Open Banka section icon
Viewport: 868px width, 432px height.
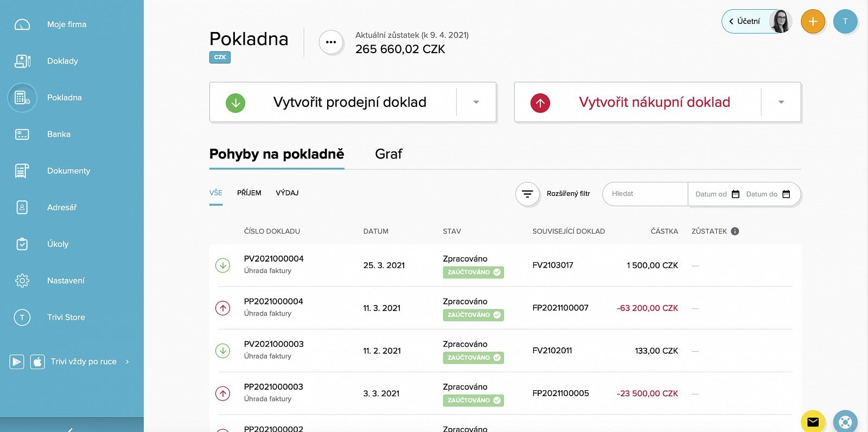(22, 134)
